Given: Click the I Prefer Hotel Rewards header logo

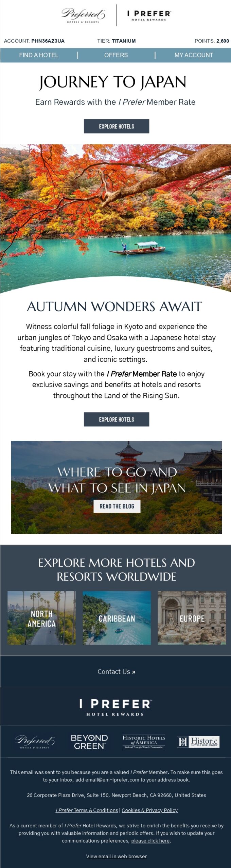Looking at the screenshot, I should (x=149, y=15).
